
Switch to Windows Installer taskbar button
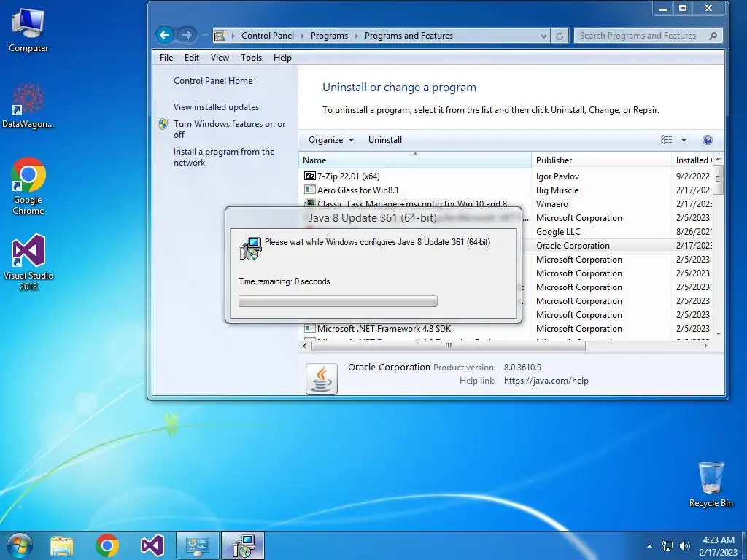(243, 545)
